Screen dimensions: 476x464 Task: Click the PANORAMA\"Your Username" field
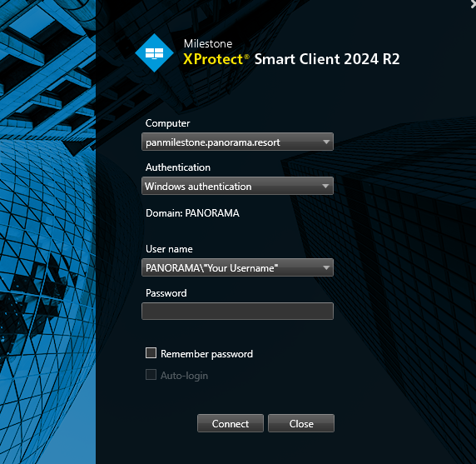pos(237,267)
